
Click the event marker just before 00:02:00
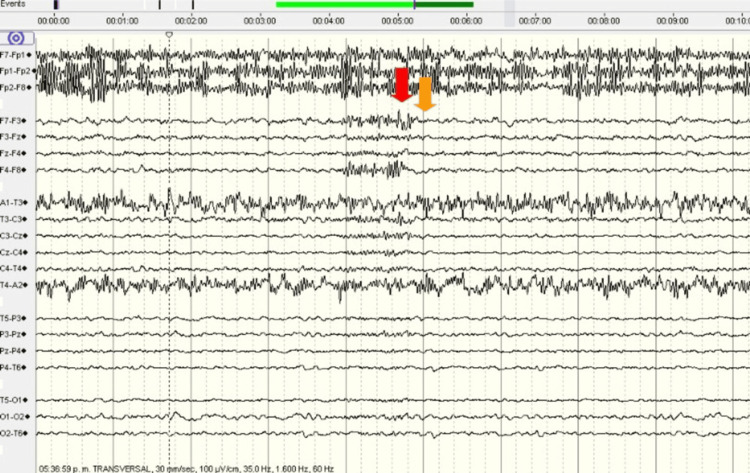coord(160,5)
